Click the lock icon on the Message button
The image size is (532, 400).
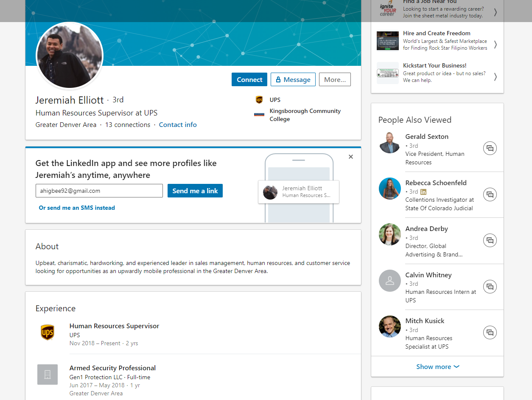[278, 79]
